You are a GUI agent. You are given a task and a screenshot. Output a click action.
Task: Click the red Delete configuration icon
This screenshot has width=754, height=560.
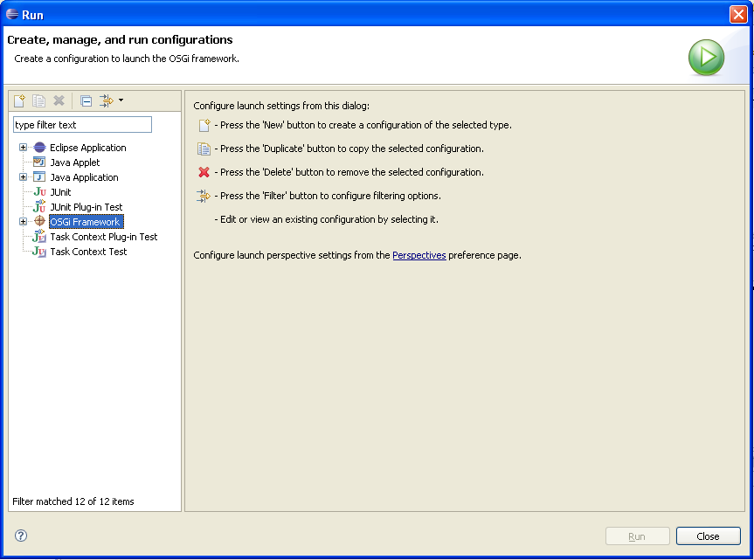tap(59, 101)
